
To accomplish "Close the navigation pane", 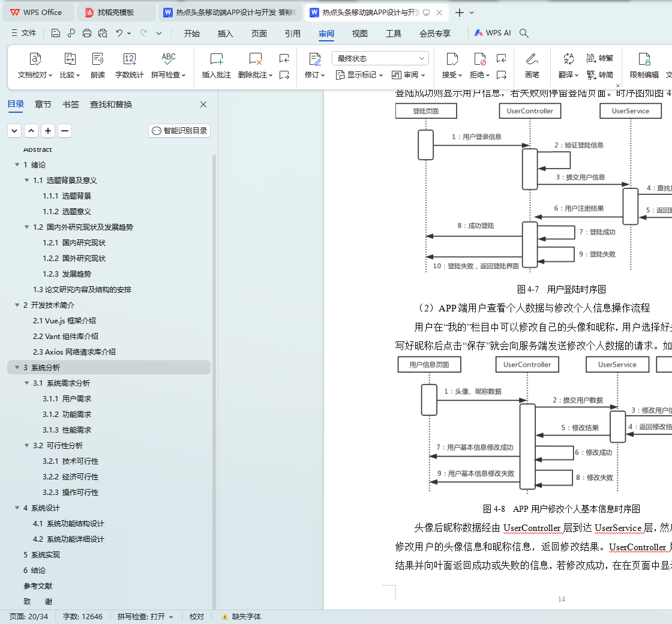I will 203,104.
